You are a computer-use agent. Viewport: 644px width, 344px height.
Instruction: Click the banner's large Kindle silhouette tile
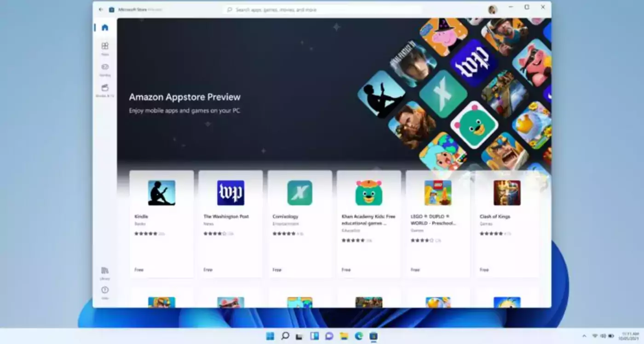tap(381, 93)
